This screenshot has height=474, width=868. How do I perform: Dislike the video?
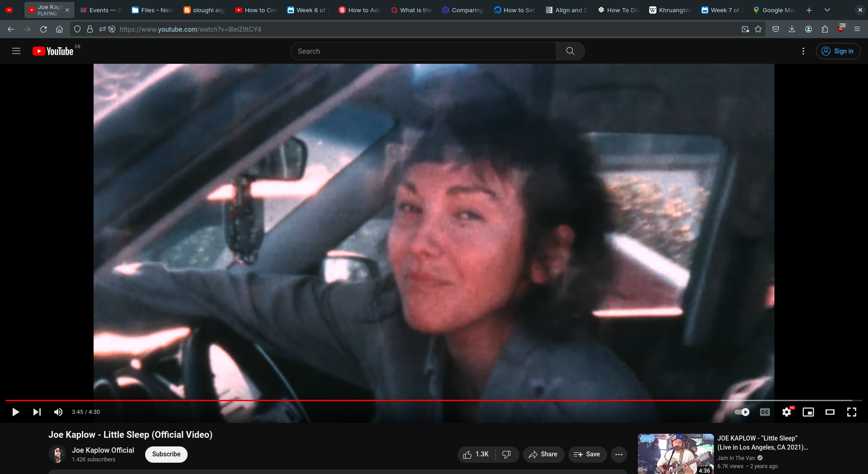click(x=507, y=454)
